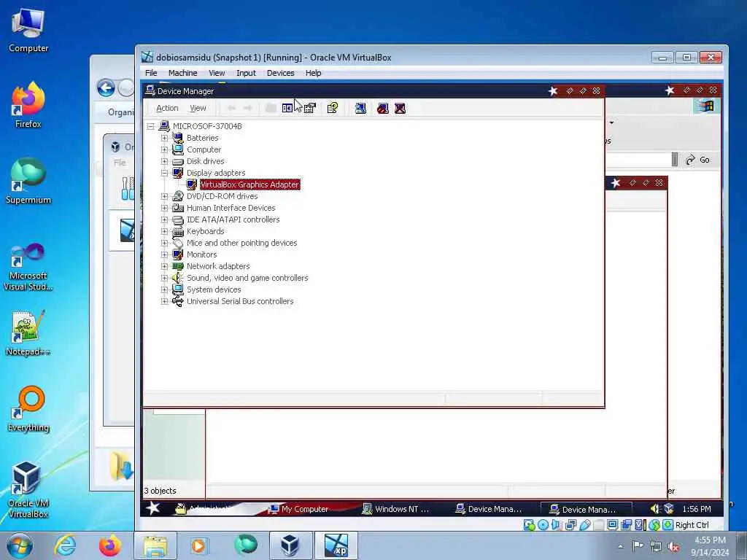Click the Help toolbar icon with question mark
747x560 pixels.
click(333, 108)
